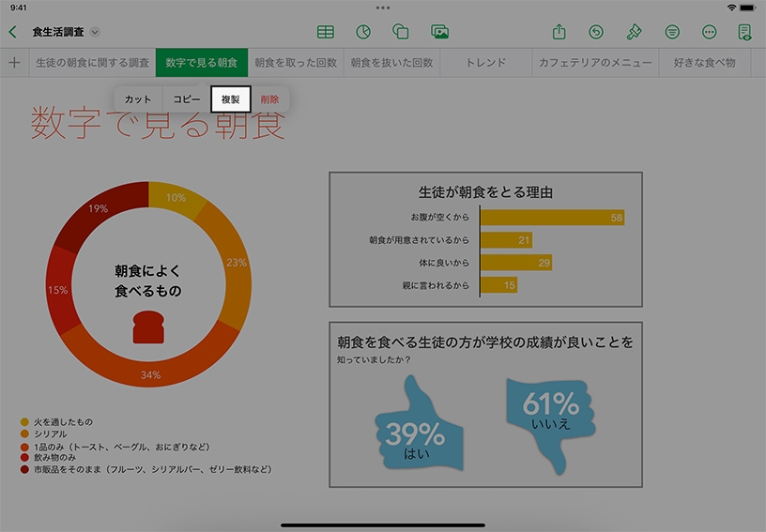Tap the share icon in toolbar
766x532 pixels.
559,32
